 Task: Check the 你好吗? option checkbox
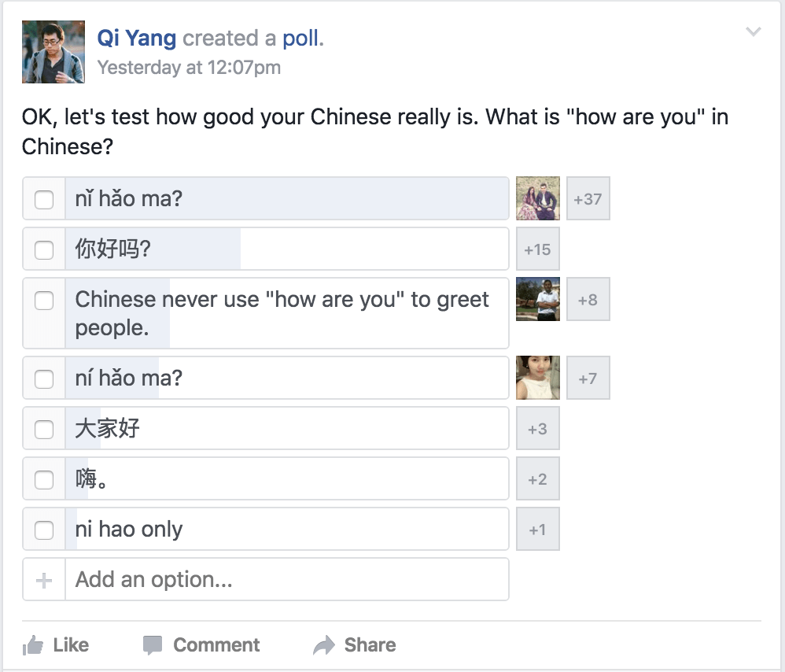click(x=44, y=249)
